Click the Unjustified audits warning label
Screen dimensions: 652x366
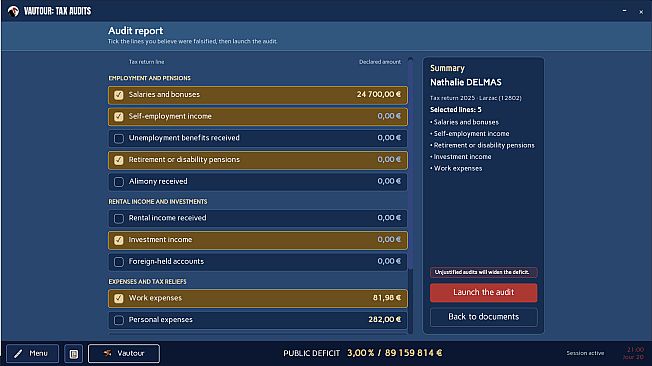click(484, 272)
